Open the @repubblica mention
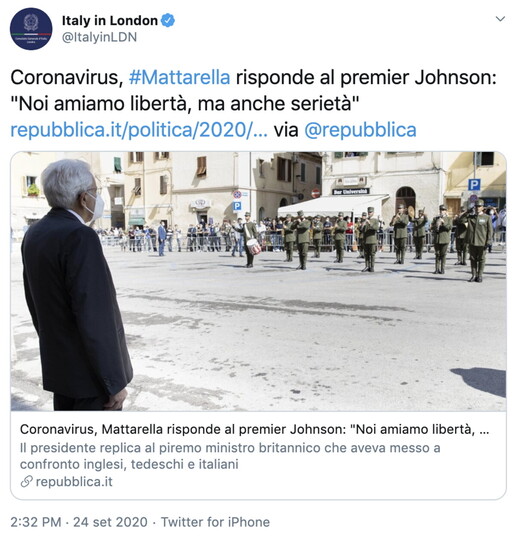519x543 pixels. click(360, 130)
